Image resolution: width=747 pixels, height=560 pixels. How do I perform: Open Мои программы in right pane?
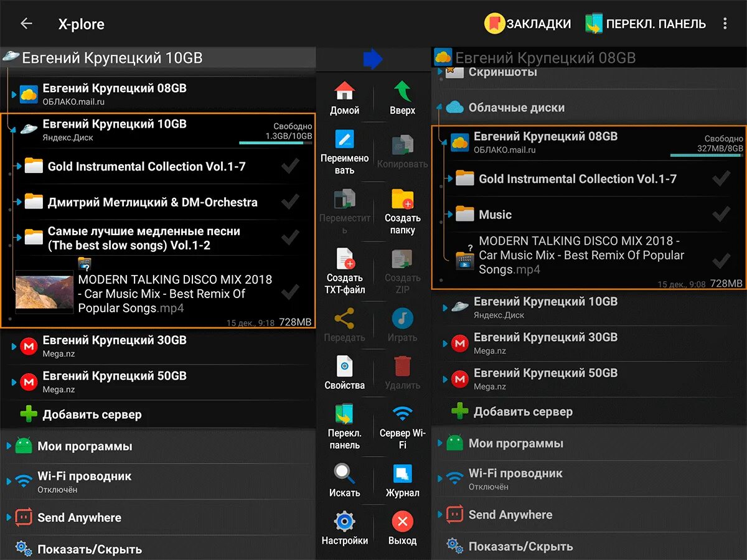[x=589, y=443]
